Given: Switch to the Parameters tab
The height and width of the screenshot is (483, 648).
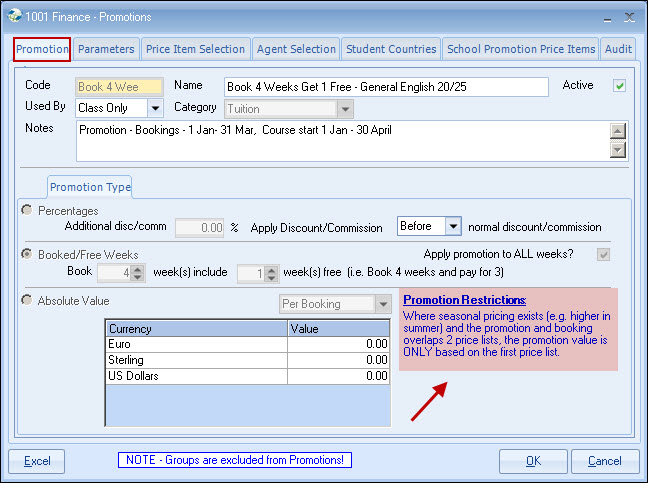Looking at the screenshot, I should [x=106, y=49].
